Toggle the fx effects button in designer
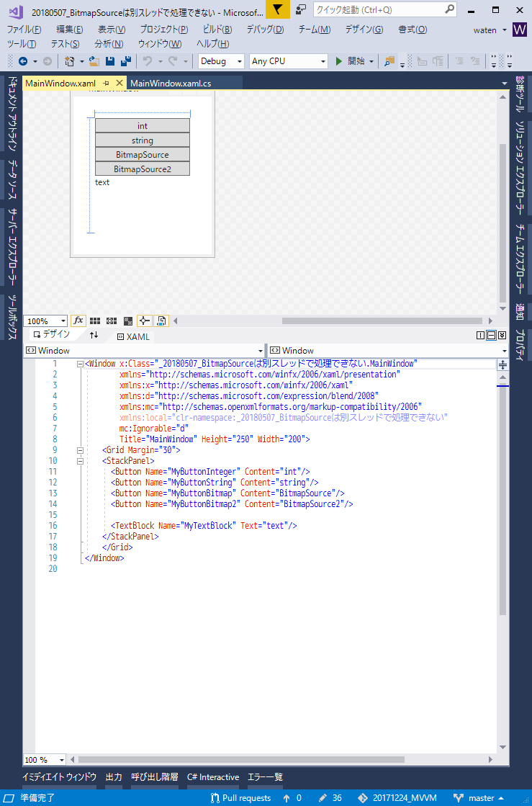Screen dimensions: 532x806 coord(78,321)
